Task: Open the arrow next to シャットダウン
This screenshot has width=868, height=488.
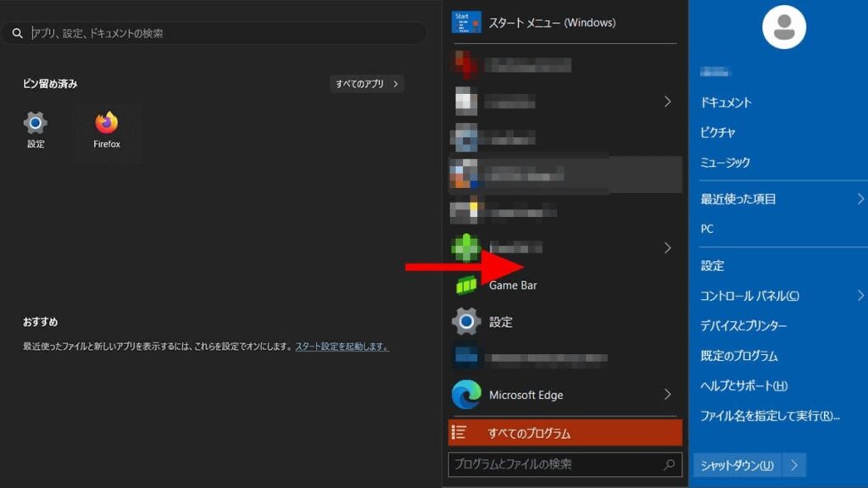Action: coord(794,465)
